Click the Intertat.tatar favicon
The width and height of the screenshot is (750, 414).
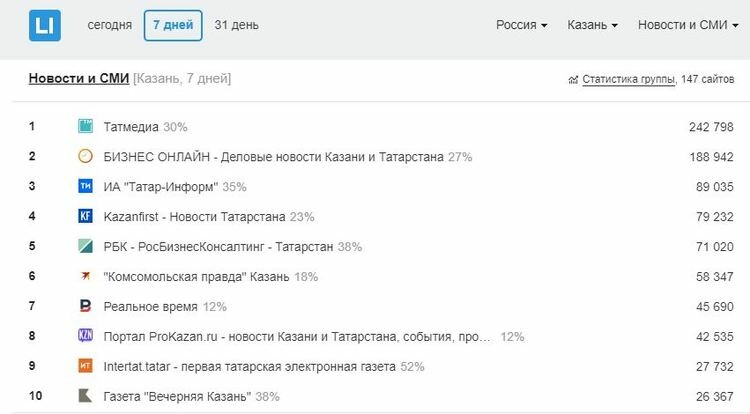click(85, 367)
